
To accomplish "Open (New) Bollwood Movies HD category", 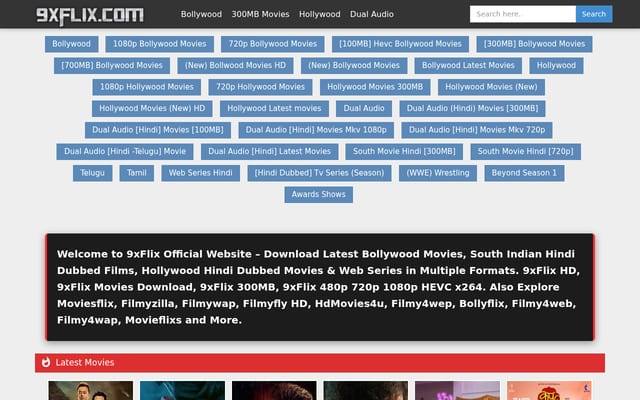I will point(236,66).
